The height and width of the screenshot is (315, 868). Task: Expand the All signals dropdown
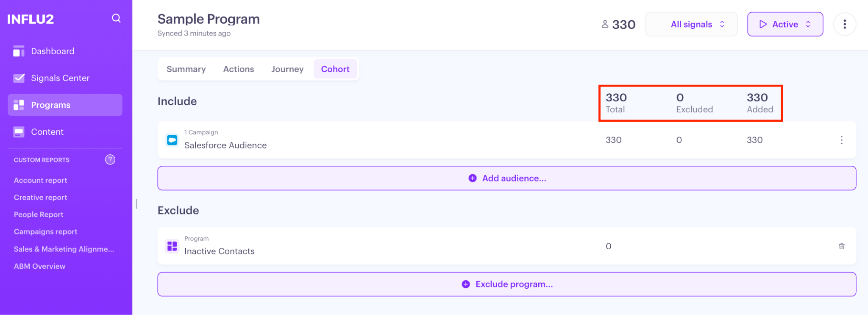coord(691,25)
